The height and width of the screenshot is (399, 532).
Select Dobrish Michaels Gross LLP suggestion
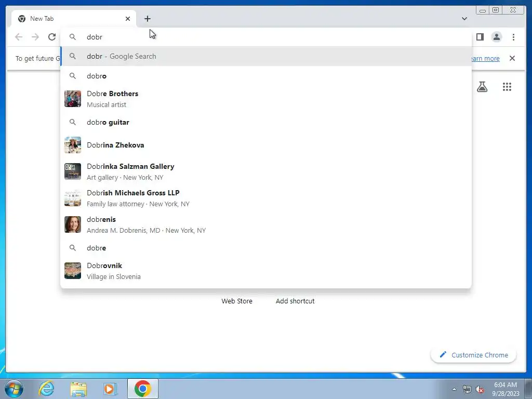tap(266, 198)
